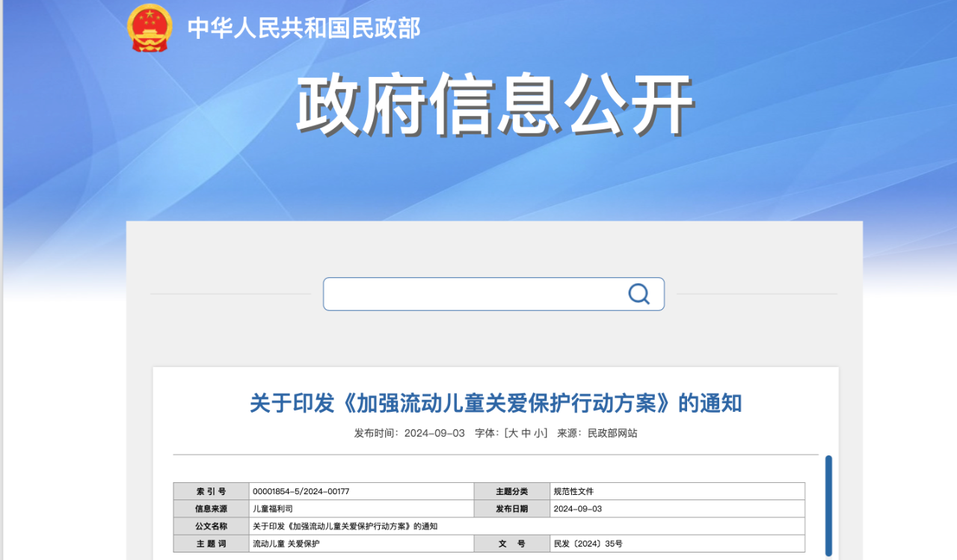Click the magnifier search icon
This screenshot has height=560, width=957.
(638, 294)
